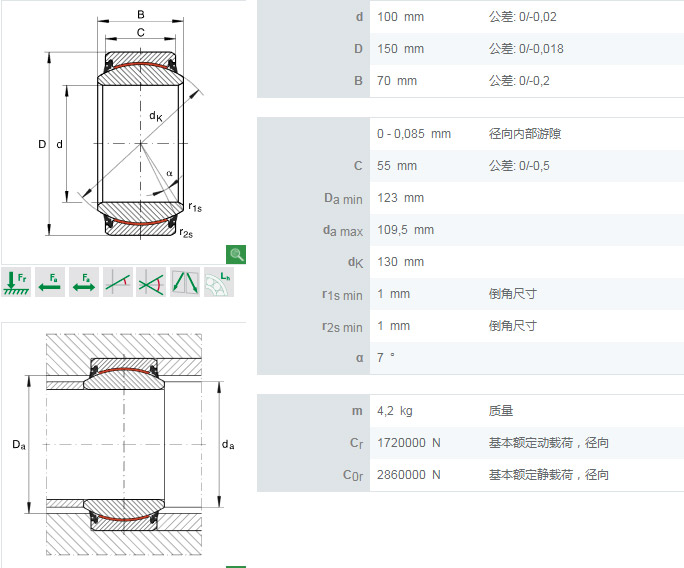The width and height of the screenshot is (684, 568).
Task: Click the dK parameter label in table
Action: (x=356, y=262)
